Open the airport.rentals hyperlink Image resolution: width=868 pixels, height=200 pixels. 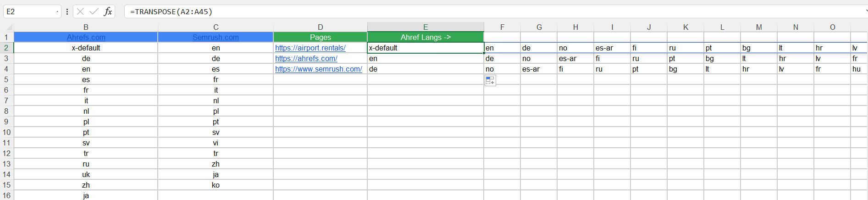point(310,48)
